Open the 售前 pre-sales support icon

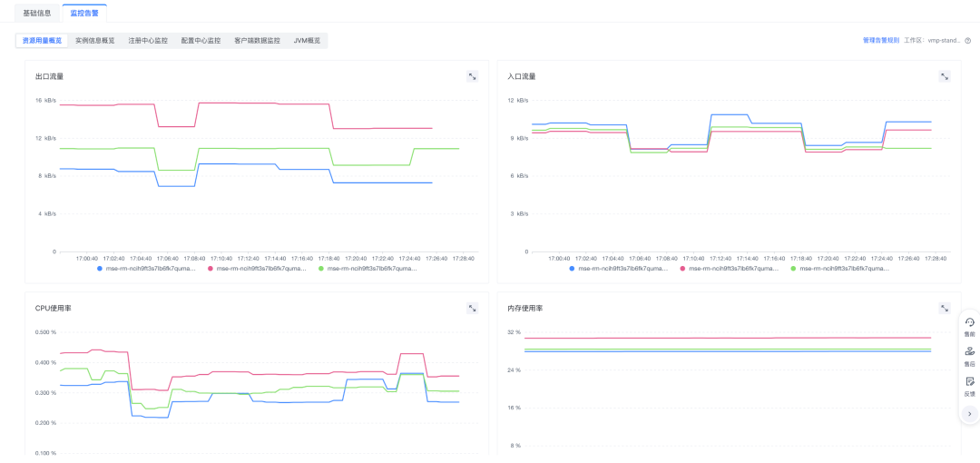[x=969, y=327]
